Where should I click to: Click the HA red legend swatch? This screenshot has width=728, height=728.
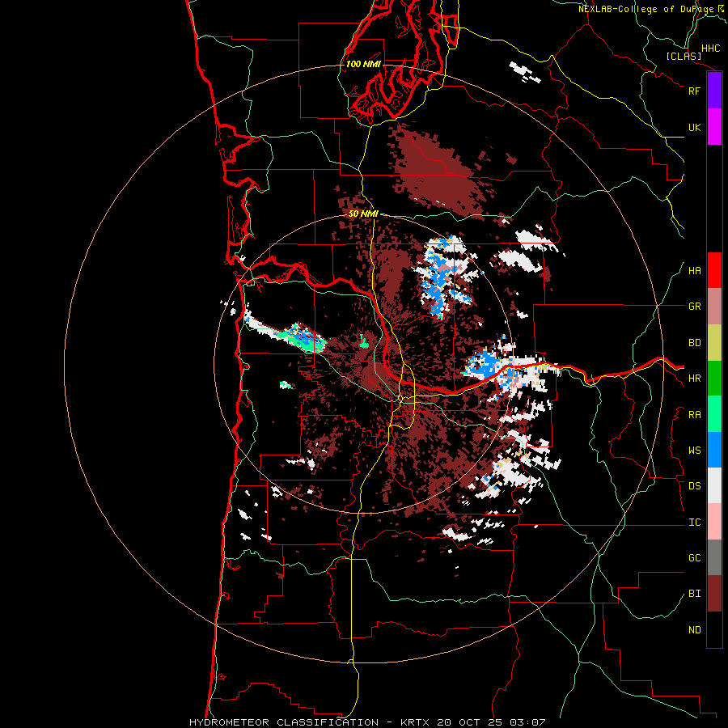coord(714,271)
